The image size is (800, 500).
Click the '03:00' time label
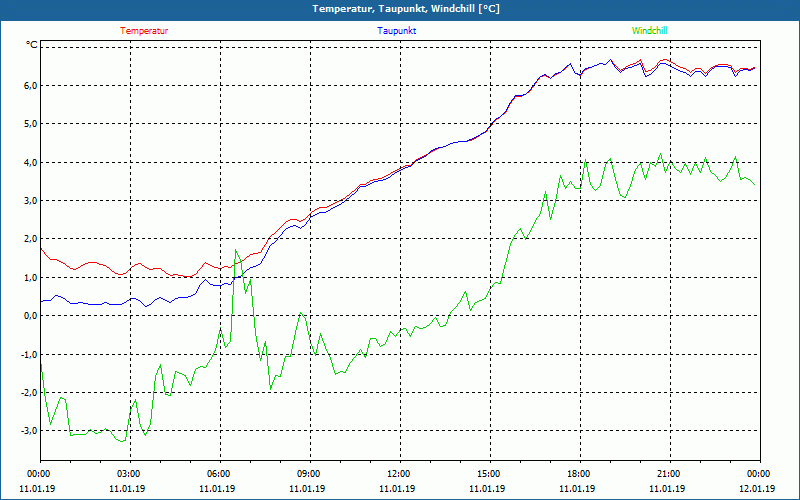(x=130, y=474)
